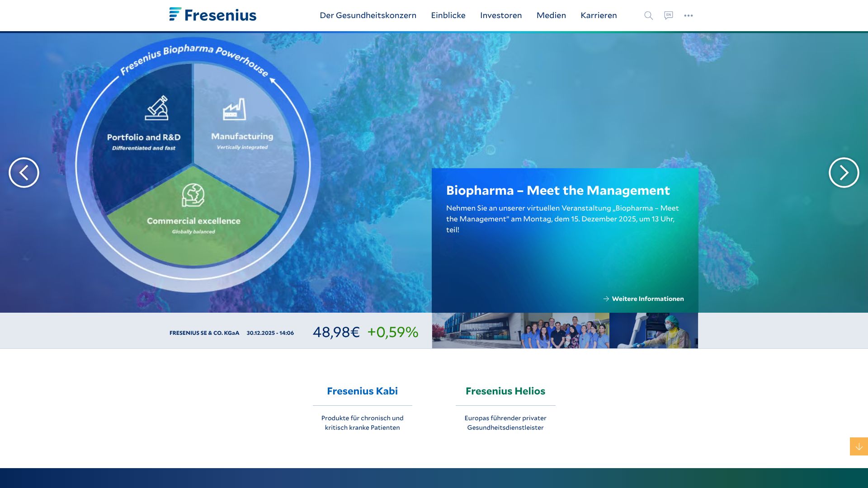868x488 pixels.
Task: Follow the Weitere Informationen link
Action: point(647,299)
